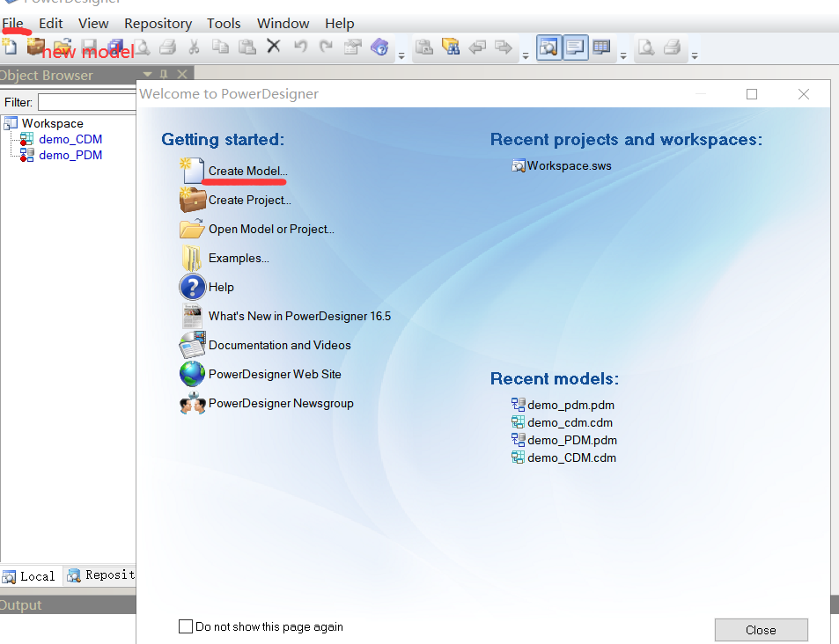Screen dimensions: 839x644
Task: Select demo_PDM in the Object Browser tree
Action: coord(70,155)
